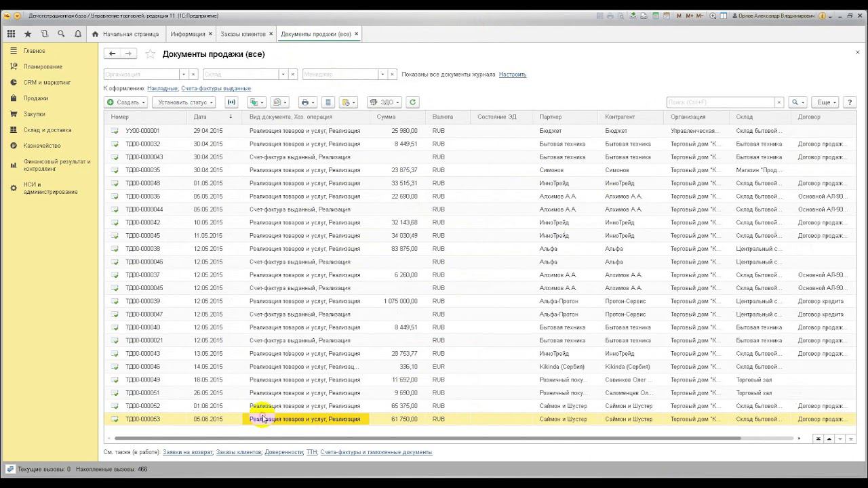
Task: Click the search field in toolbar
Action: 720,102
